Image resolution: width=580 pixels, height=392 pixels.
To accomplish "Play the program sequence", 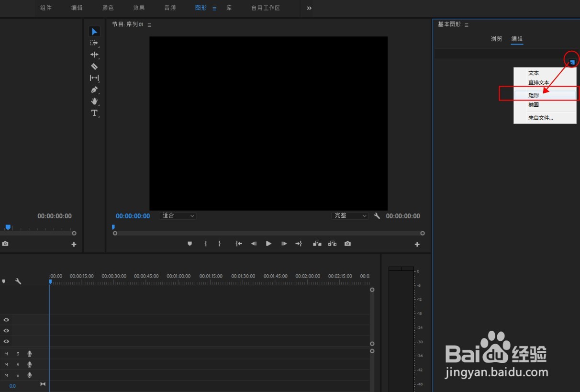I will (268, 244).
